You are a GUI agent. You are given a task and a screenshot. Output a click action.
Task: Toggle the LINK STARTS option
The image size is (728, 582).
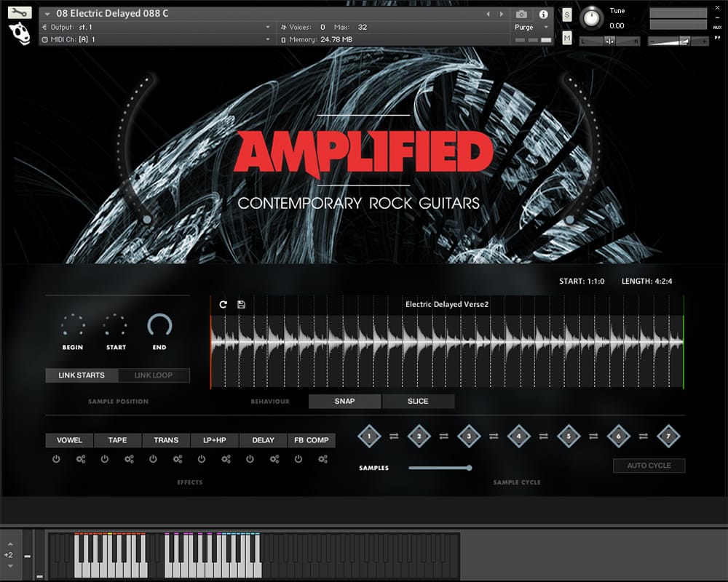82,375
